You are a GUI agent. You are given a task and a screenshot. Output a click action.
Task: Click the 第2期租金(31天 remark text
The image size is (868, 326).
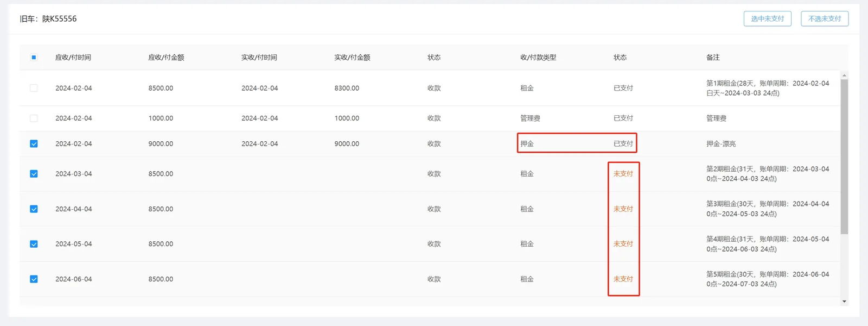point(768,174)
